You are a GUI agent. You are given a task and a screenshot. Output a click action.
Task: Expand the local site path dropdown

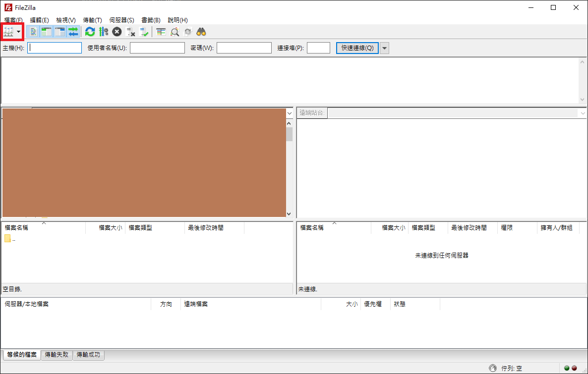pos(289,113)
